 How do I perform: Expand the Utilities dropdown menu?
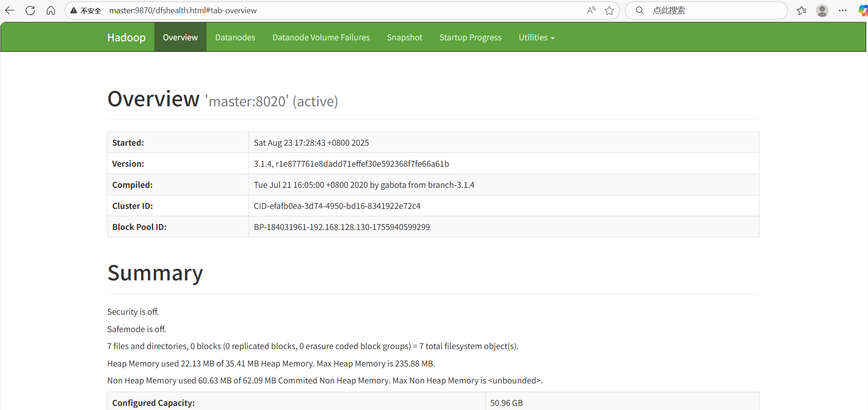click(537, 38)
